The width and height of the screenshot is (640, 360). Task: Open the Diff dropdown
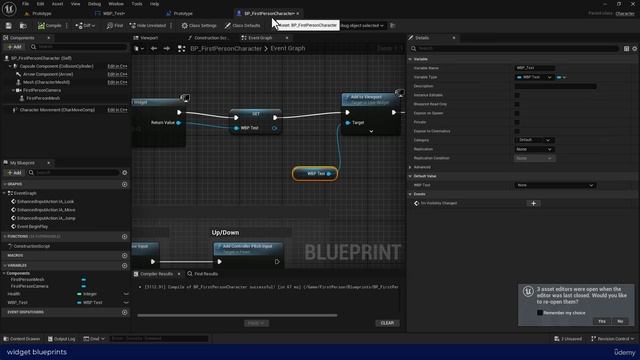point(85,26)
